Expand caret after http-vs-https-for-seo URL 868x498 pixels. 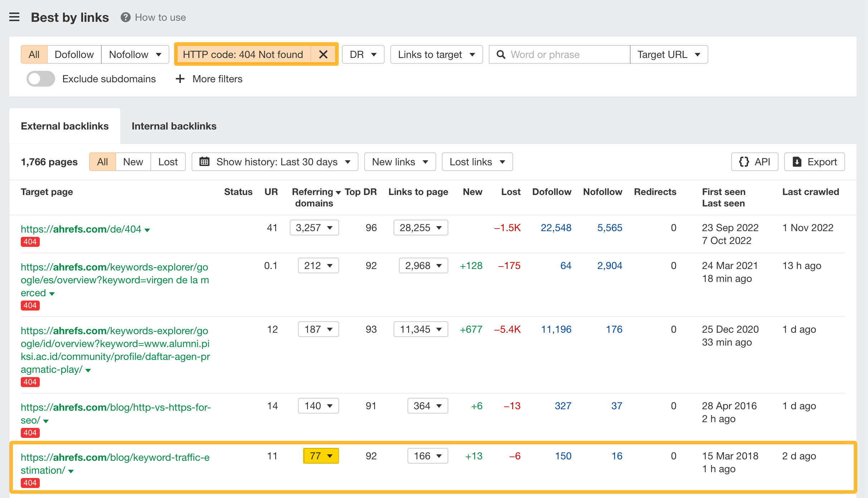pos(45,421)
